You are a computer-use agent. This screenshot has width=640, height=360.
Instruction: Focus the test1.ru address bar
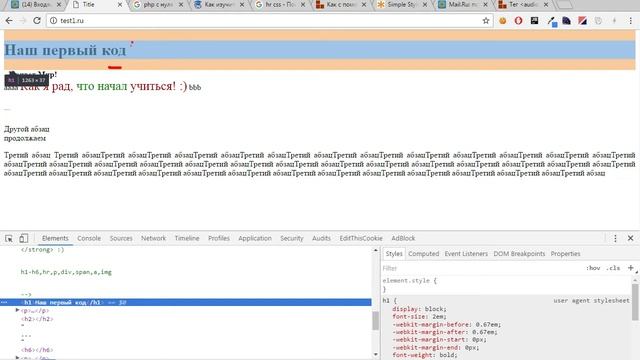269,20
